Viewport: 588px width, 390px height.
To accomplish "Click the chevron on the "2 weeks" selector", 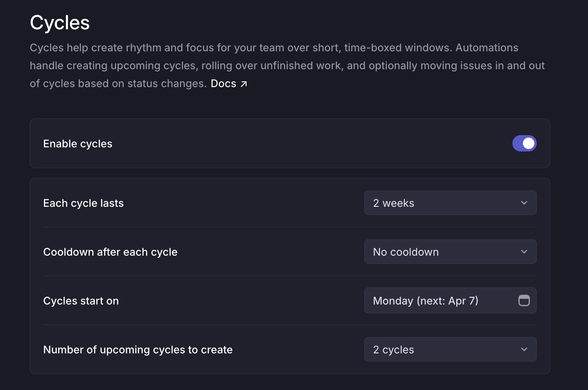I will click(524, 203).
